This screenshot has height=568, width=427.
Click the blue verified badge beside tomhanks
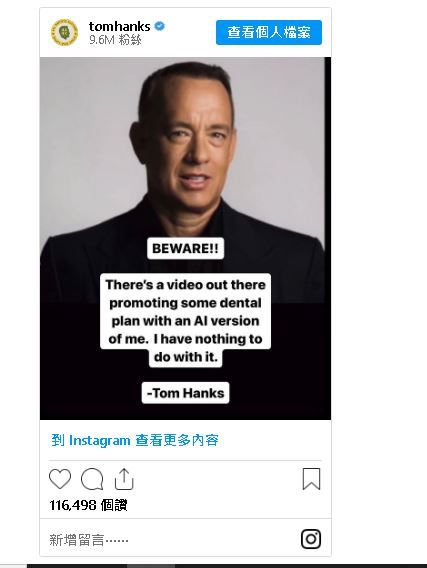click(x=160, y=26)
